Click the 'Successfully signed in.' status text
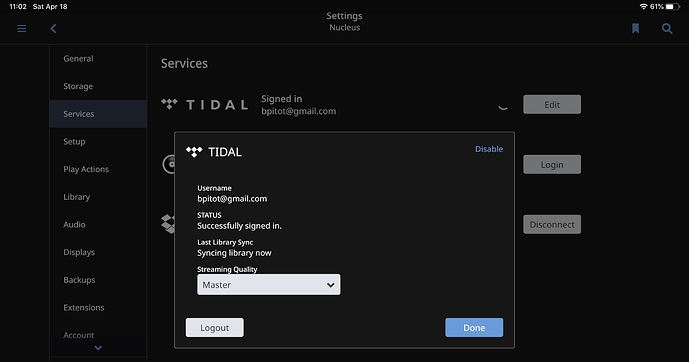 tap(239, 226)
